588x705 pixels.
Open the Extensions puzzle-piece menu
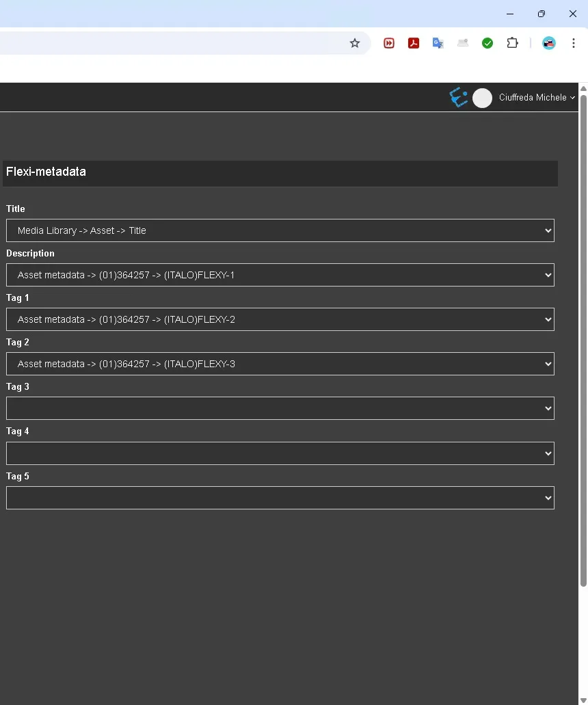pyautogui.click(x=512, y=43)
